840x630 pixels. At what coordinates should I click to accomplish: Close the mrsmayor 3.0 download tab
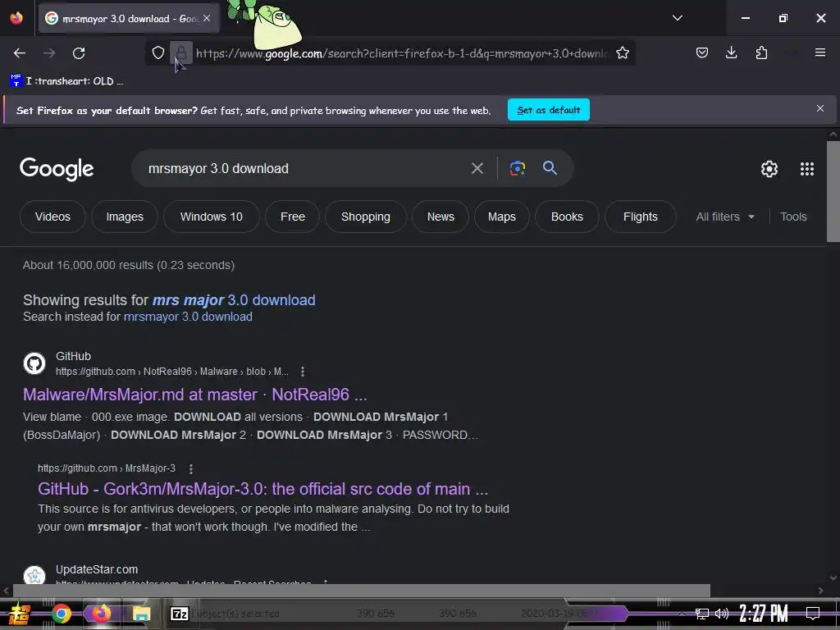pos(207,18)
